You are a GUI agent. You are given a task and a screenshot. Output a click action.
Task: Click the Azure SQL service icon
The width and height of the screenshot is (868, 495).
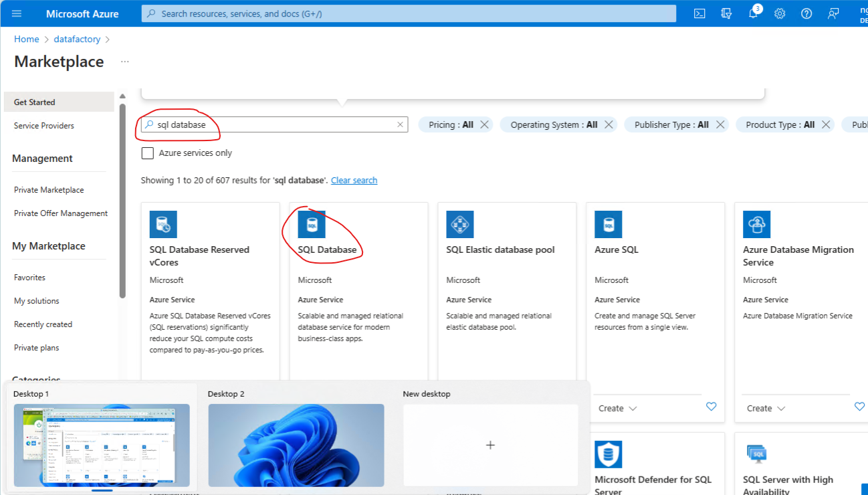[x=609, y=225]
